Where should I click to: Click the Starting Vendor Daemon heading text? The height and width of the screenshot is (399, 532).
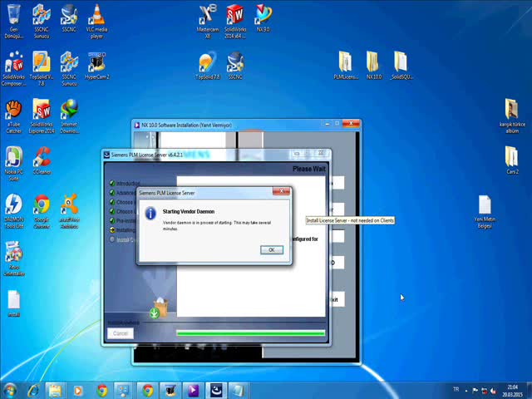point(189,211)
